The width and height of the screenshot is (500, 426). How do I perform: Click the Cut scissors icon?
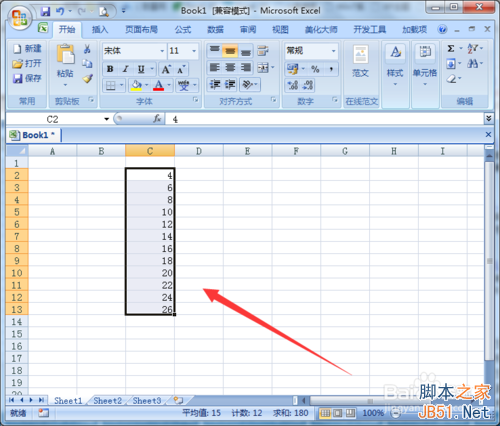coord(87,49)
